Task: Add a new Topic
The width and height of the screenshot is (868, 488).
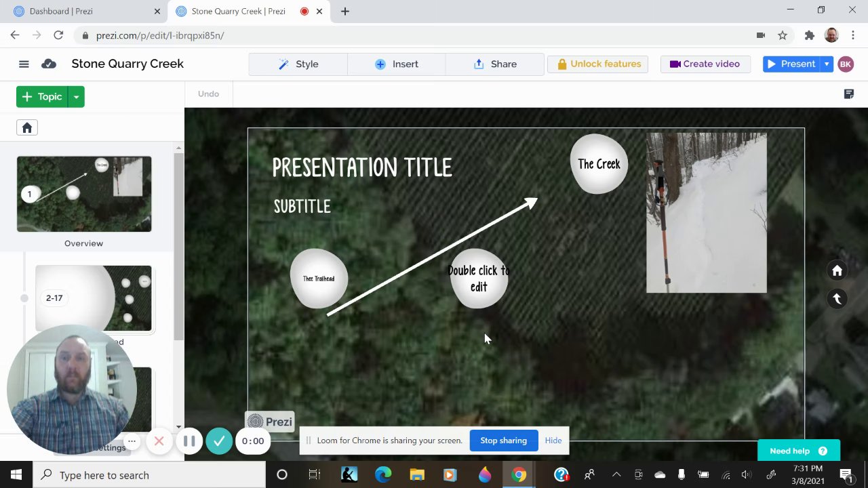Action: click(x=42, y=96)
